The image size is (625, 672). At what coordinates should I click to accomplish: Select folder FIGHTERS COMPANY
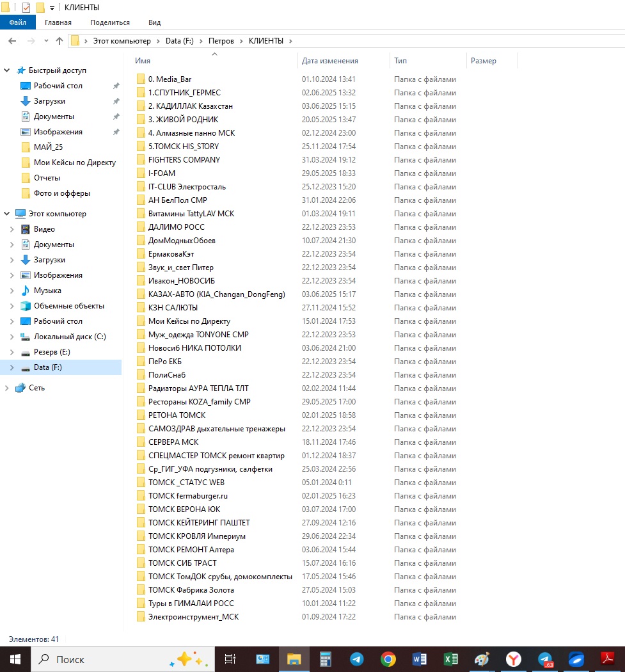(x=184, y=160)
